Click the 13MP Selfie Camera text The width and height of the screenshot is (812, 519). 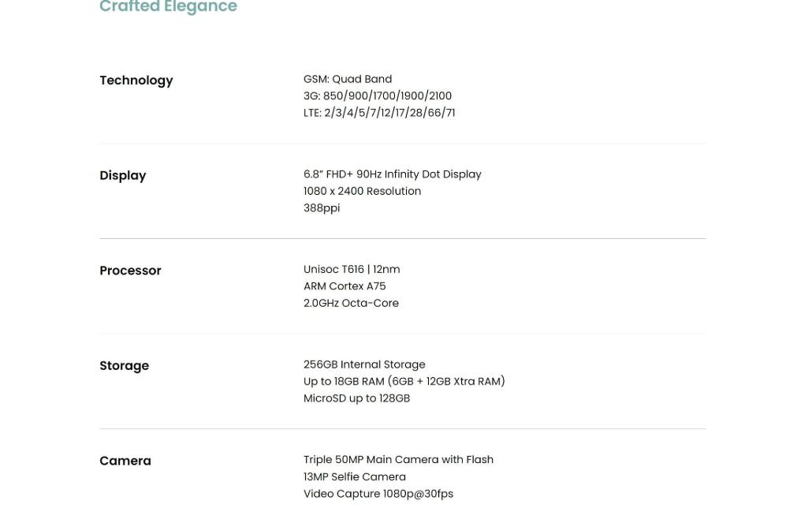(354, 477)
